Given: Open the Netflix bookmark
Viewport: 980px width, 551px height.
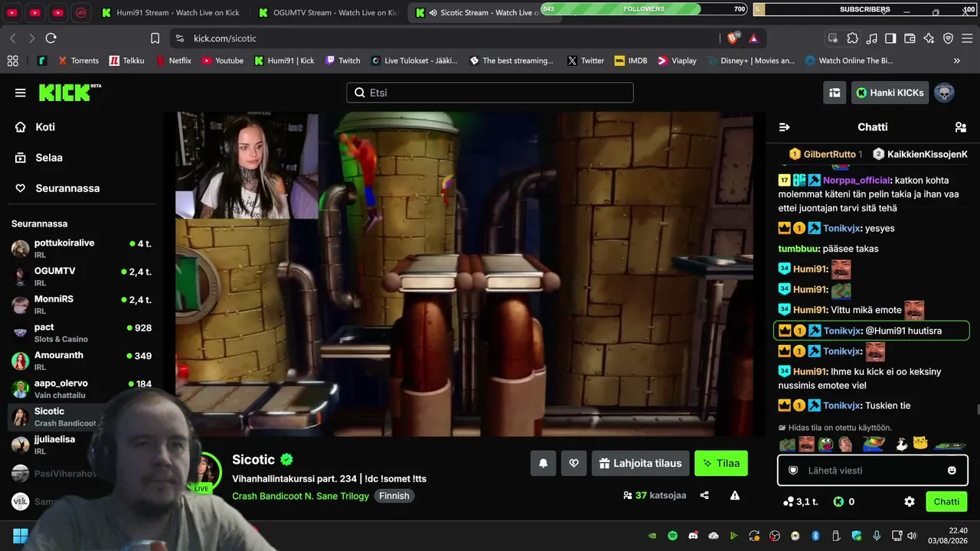Looking at the screenshot, I should click(x=173, y=60).
